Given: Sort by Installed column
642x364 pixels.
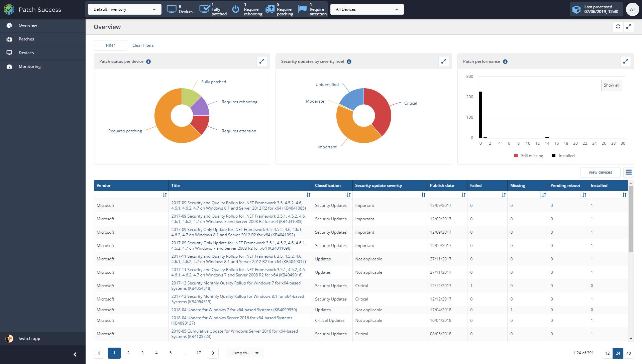Looking at the screenshot, I should pos(624,195).
